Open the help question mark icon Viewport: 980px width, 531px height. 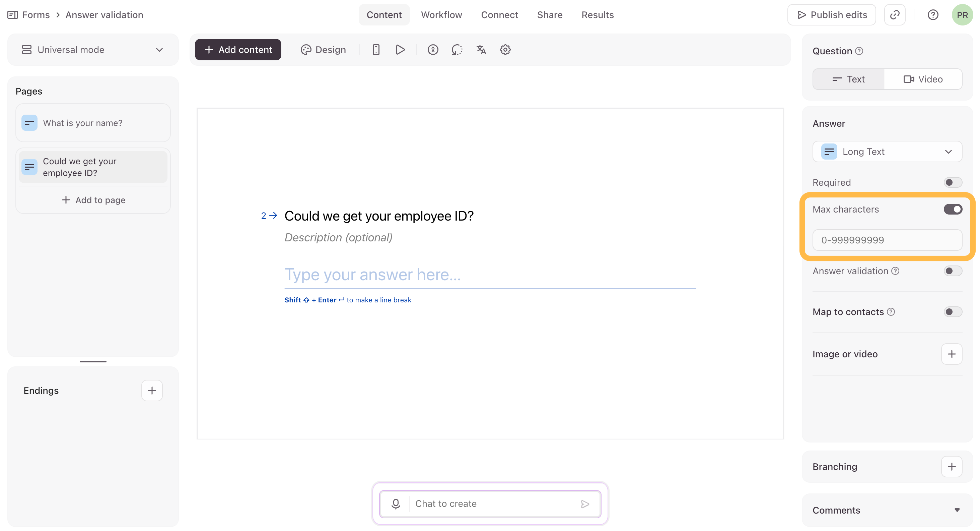[x=933, y=15]
